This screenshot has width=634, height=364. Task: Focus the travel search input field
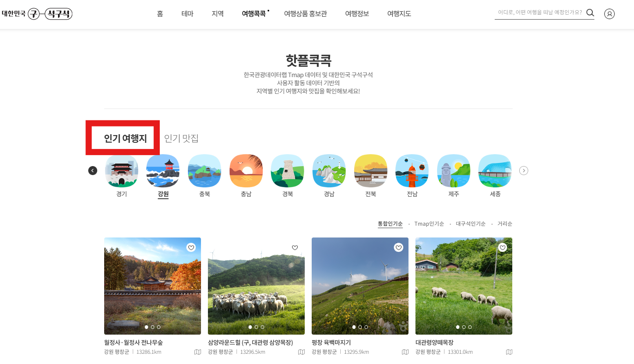pos(540,13)
